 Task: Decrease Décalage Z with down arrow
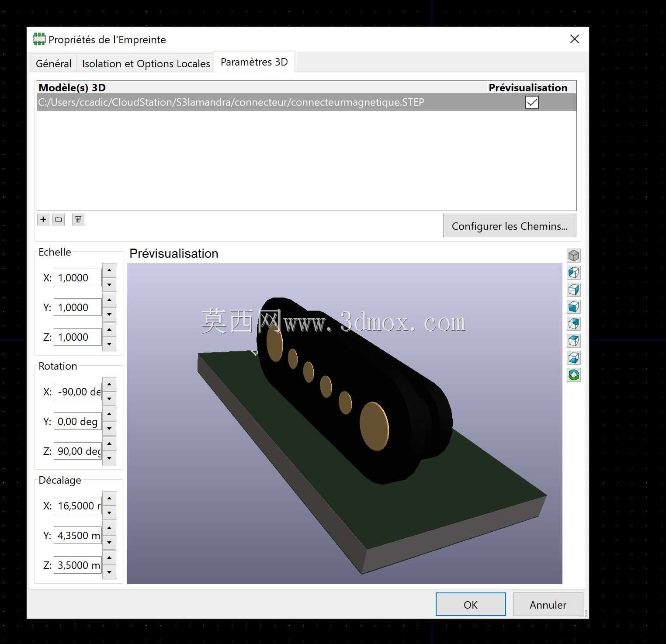[x=109, y=572]
